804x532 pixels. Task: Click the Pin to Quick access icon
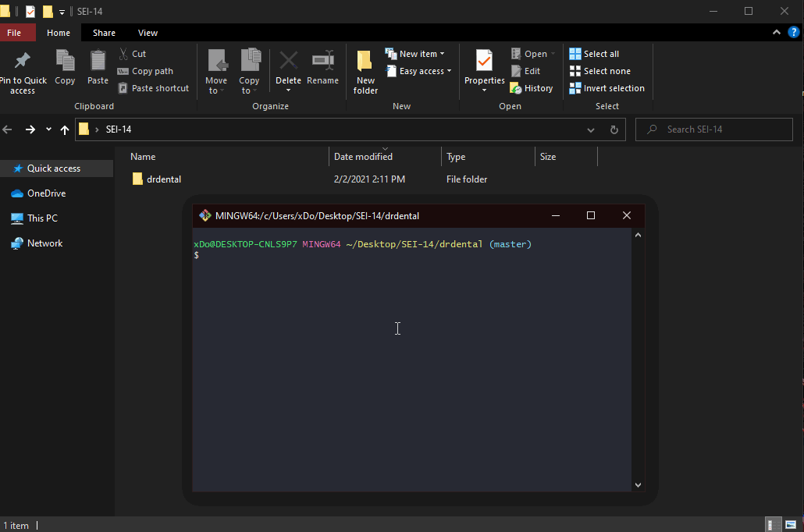[23, 62]
